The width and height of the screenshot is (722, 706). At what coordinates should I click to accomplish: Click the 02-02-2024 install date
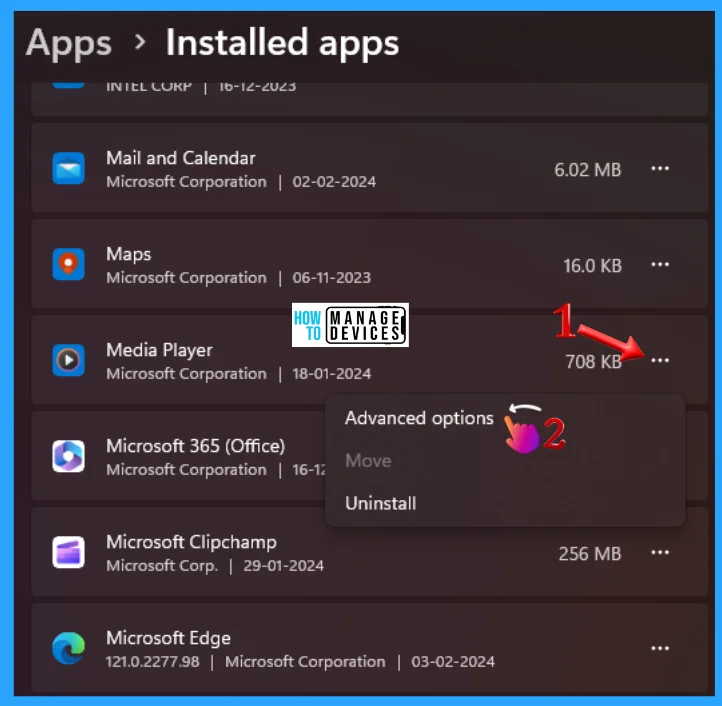coord(334,182)
